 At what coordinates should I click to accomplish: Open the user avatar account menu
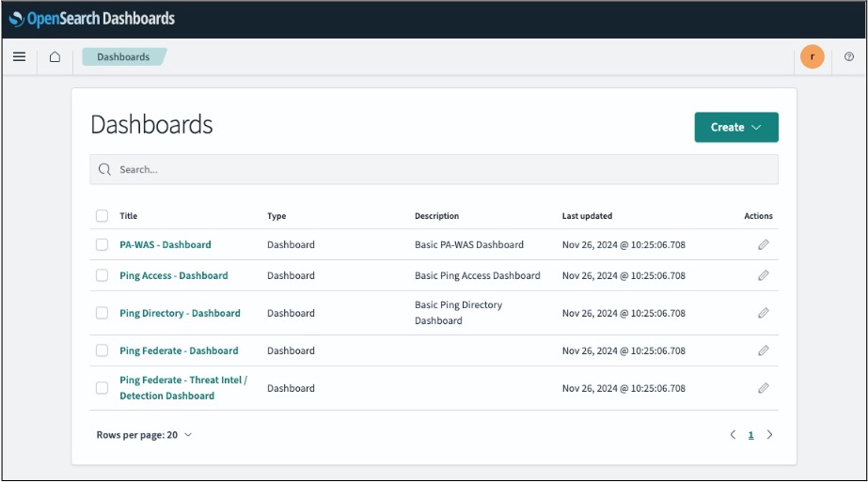812,57
